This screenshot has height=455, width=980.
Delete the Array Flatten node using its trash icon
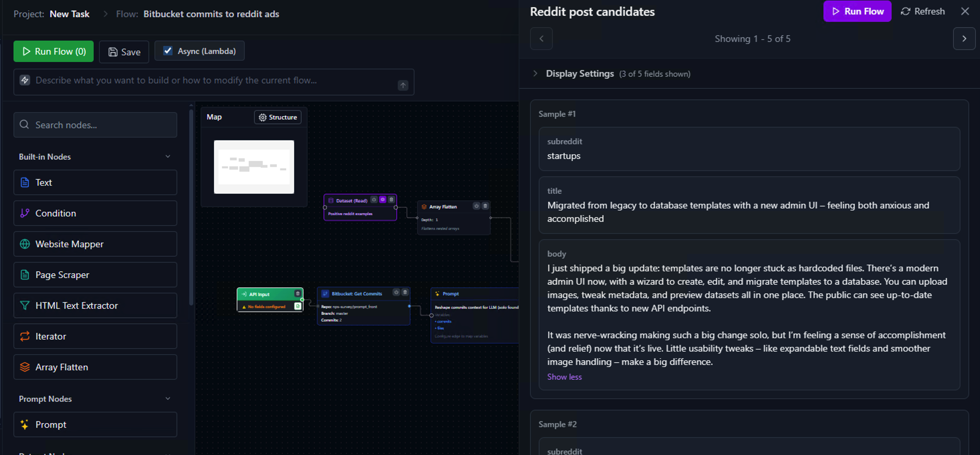point(485,206)
